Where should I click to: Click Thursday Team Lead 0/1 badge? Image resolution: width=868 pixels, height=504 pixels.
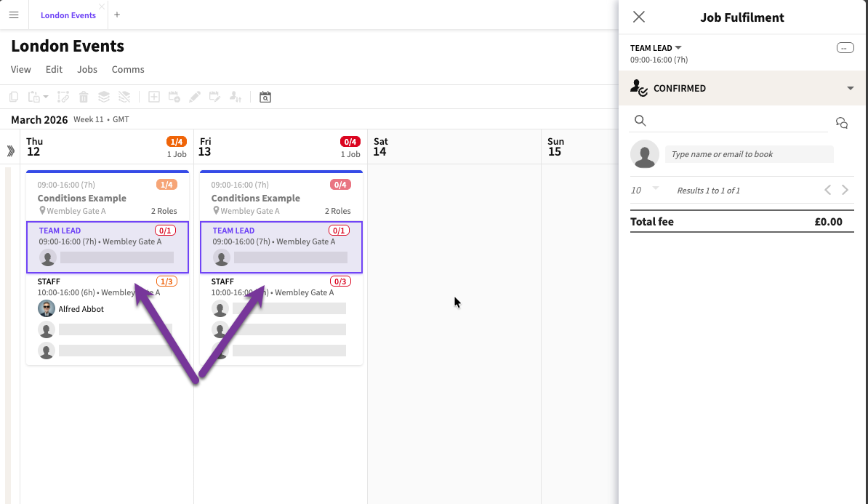pyautogui.click(x=165, y=231)
